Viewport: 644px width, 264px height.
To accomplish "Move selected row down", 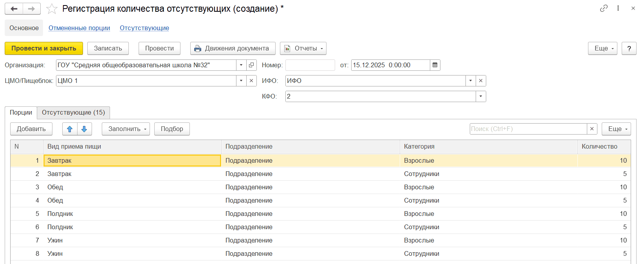I will (x=84, y=129).
